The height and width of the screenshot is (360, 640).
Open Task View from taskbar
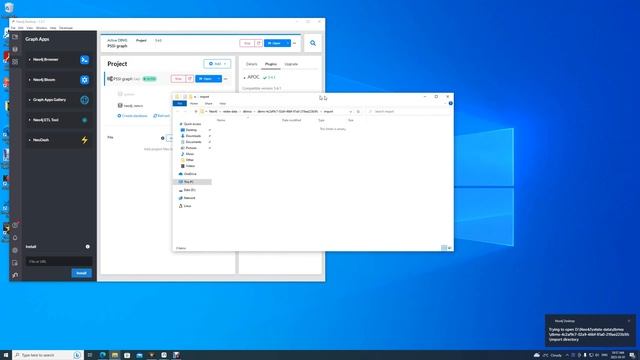point(90,355)
